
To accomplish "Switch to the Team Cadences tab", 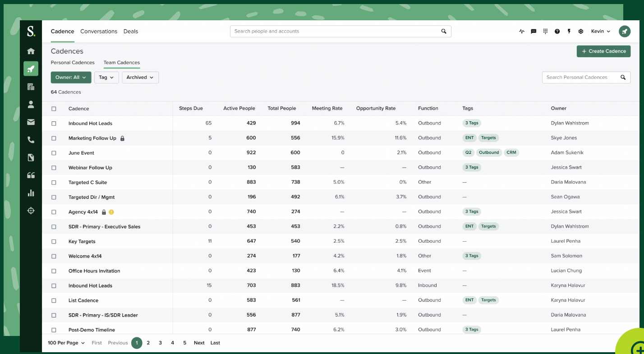I will click(x=121, y=62).
